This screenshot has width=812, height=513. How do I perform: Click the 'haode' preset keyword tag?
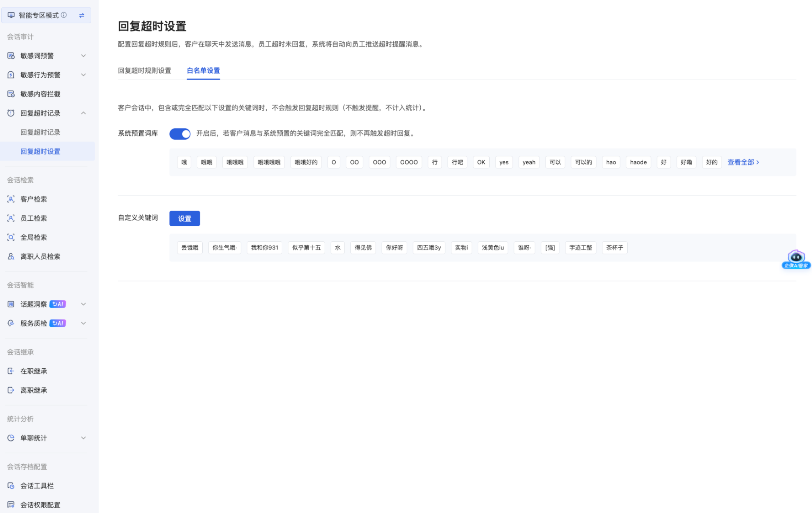point(638,162)
